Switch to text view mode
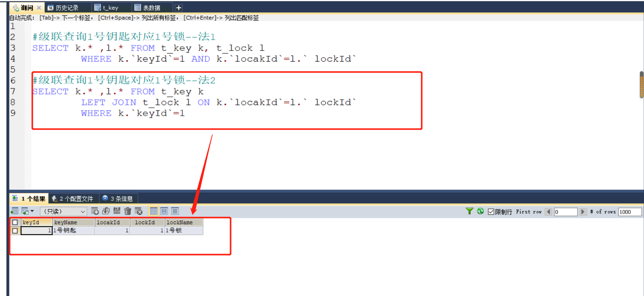The width and height of the screenshot is (644, 296). coord(175,211)
